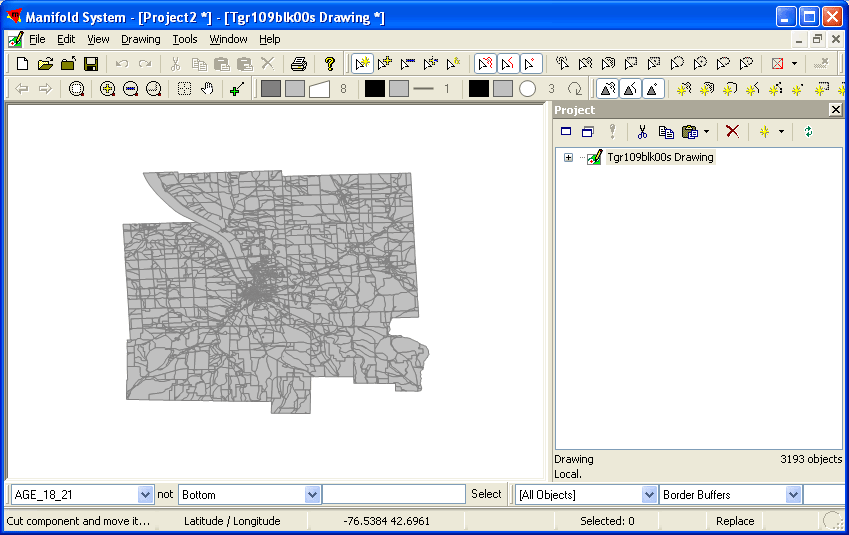Click the Save project floppy disk icon

pyautogui.click(x=91, y=64)
